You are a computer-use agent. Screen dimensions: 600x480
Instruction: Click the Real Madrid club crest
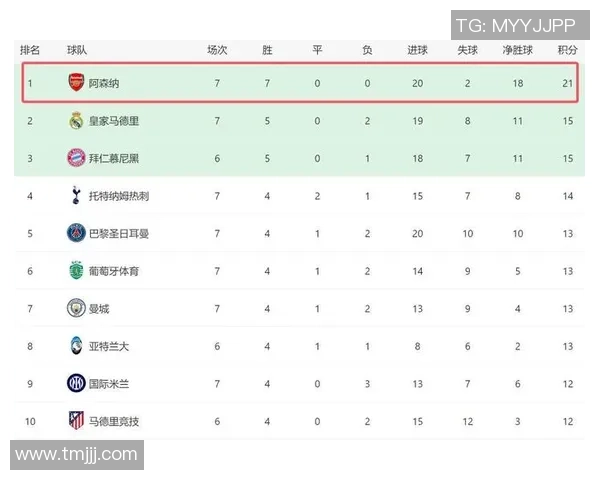[77, 121]
